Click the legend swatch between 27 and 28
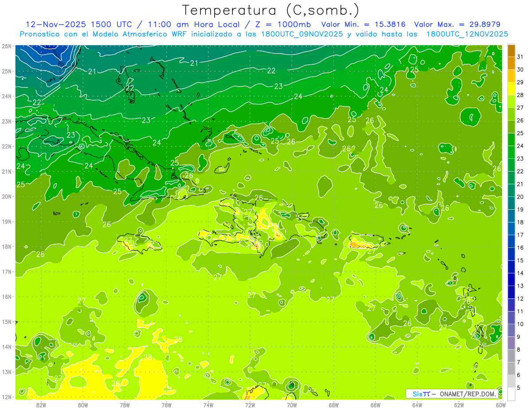This screenshot has height=411, width=532. [511, 102]
